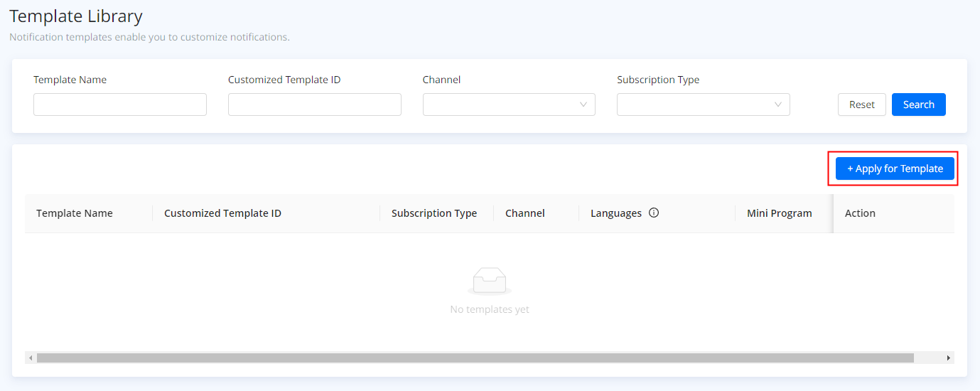
Task: Click the Apply for Template button
Action: click(895, 168)
